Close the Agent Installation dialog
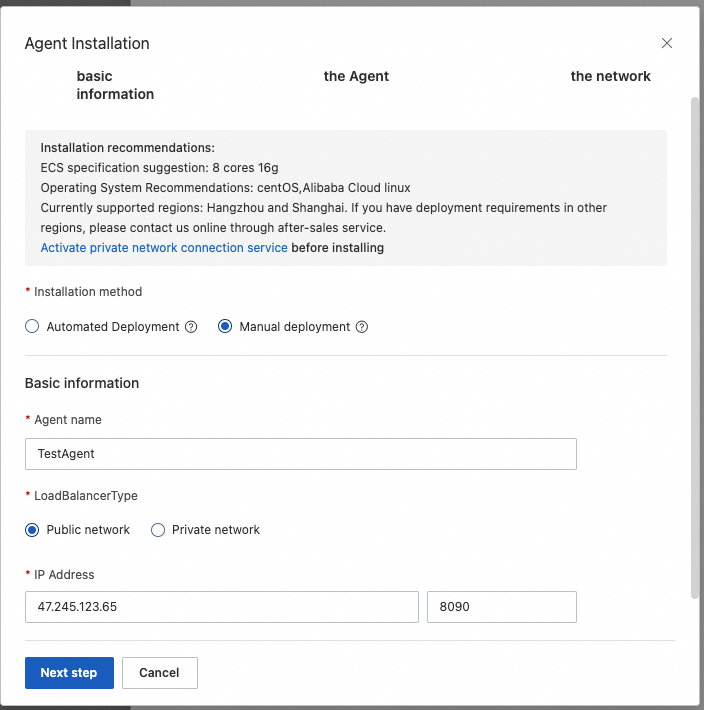This screenshot has height=710, width=704. click(667, 43)
